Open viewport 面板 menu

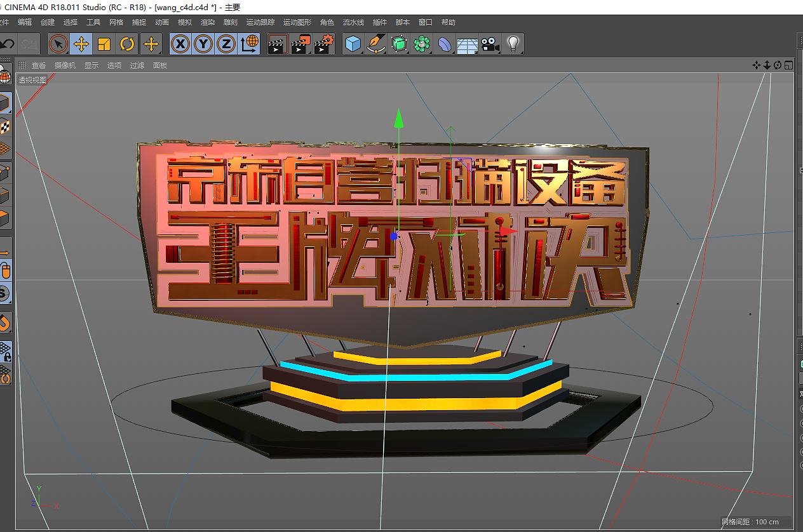pyautogui.click(x=160, y=65)
